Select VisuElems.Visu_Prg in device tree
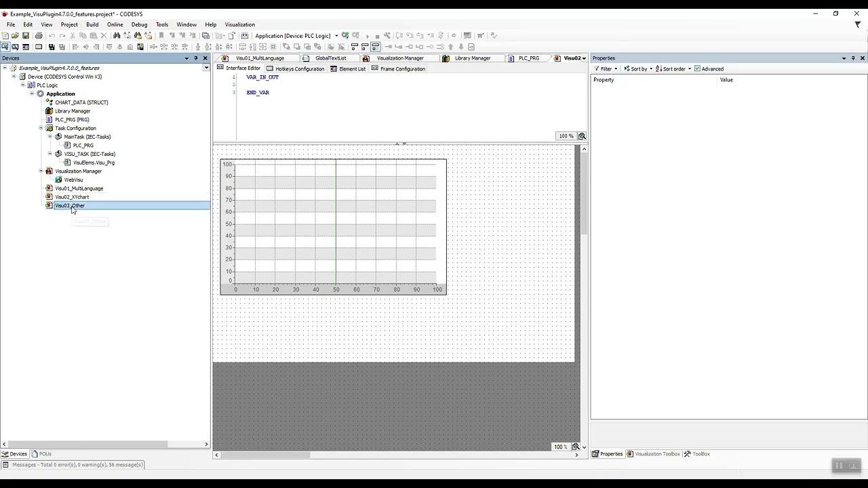Screen dimensions: 868x488 point(94,163)
